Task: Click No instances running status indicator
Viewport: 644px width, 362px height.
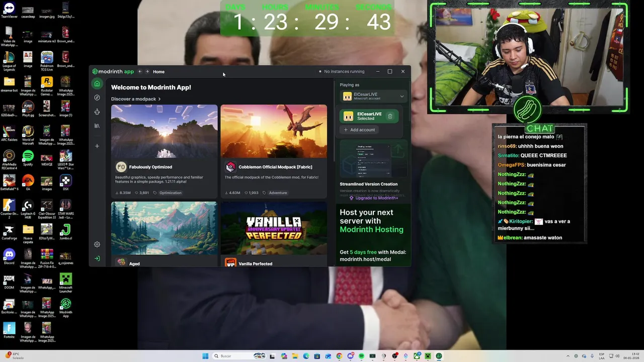Action: pyautogui.click(x=342, y=71)
